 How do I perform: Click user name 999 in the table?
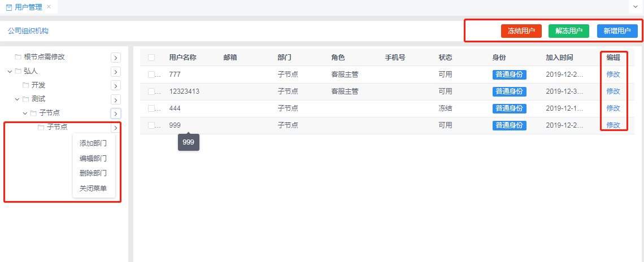[175, 125]
